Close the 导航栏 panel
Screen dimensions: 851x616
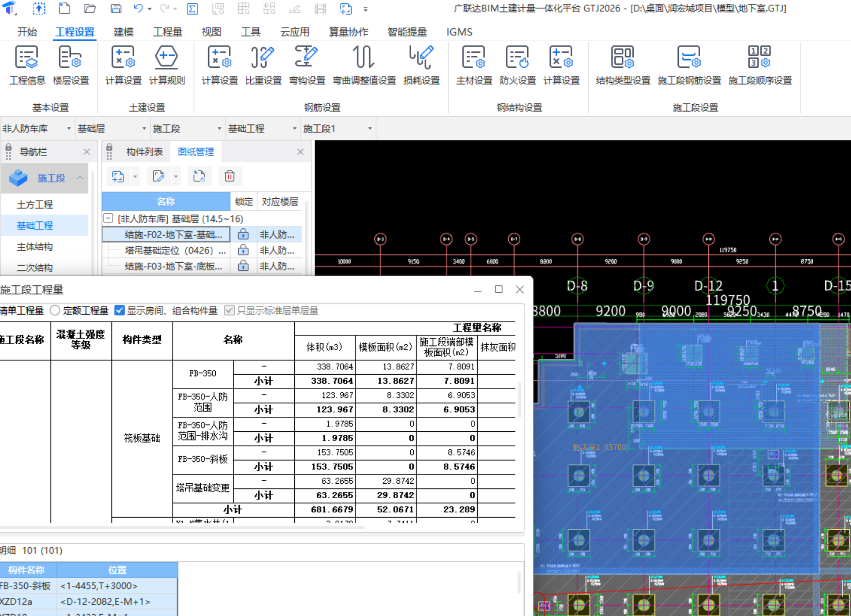[x=86, y=152]
